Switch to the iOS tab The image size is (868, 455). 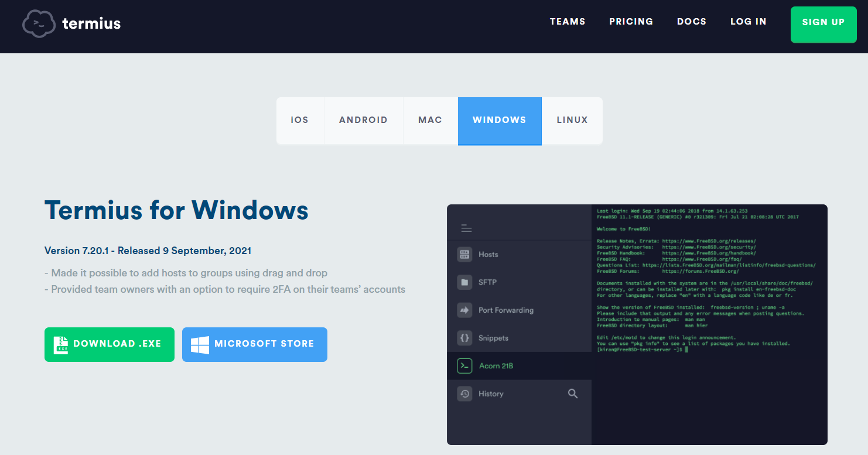pyautogui.click(x=300, y=121)
